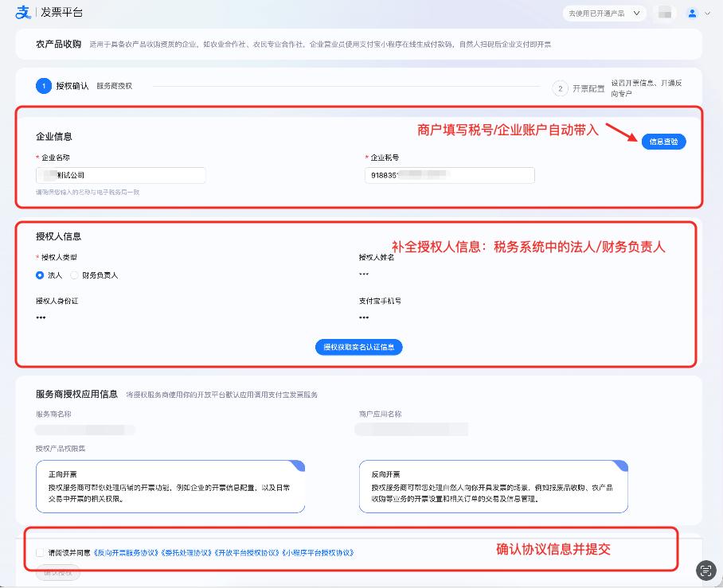The width and height of the screenshot is (723, 588).
Task: Click the 信息查验 button
Action: (663, 142)
